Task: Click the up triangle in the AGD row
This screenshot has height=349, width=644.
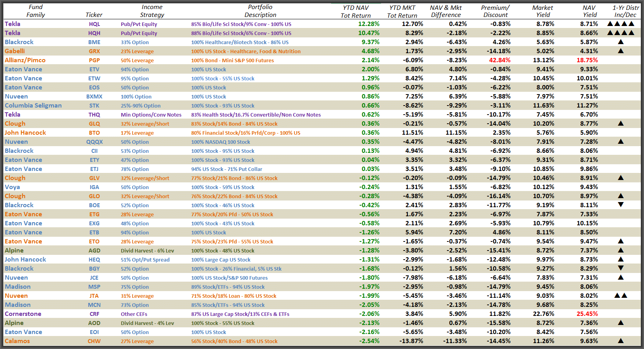Action: pos(621,250)
